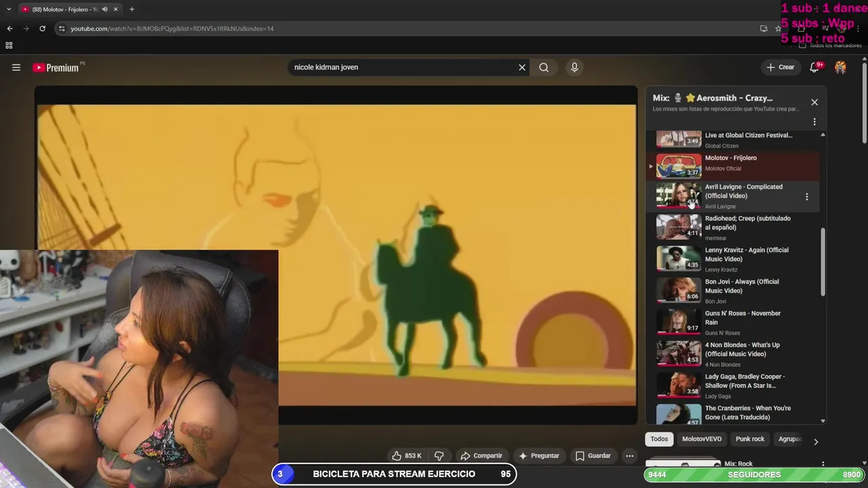Image resolution: width=868 pixels, height=488 pixels.
Task: Play Lady Gaga, Bradley Cooper - Shallow
Action: click(x=732, y=386)
